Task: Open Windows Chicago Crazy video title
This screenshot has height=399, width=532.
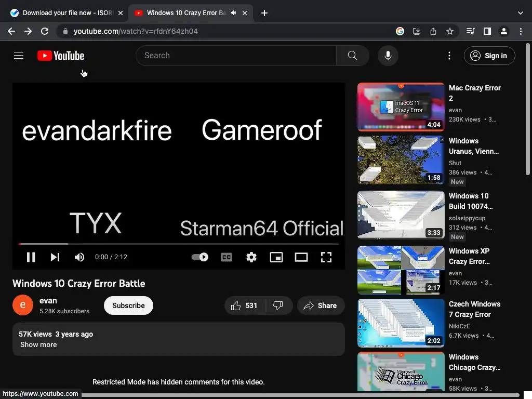Action: 474,362
